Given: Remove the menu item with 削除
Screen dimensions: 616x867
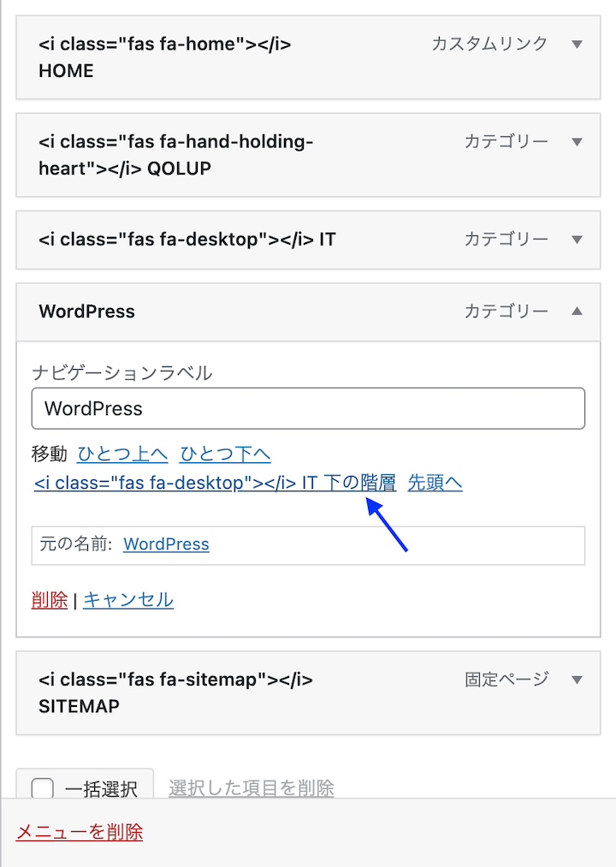Looking at the screenshot, I should (x=50, y=600).
